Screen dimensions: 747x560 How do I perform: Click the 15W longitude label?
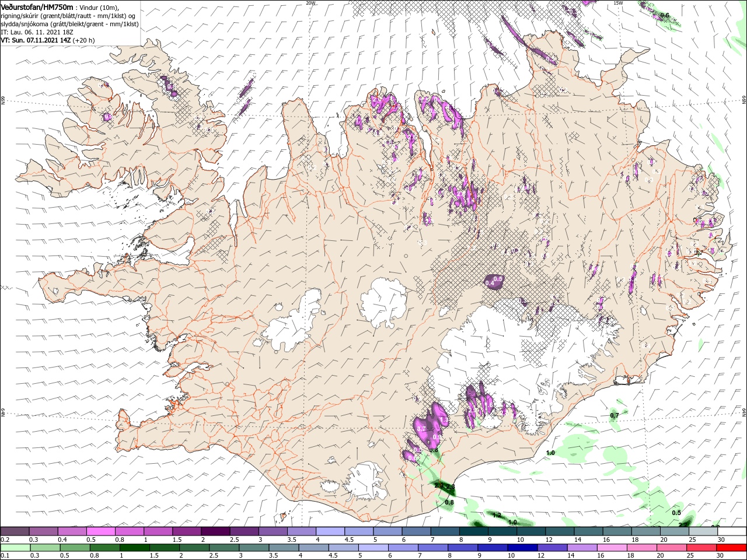(618, 3)
